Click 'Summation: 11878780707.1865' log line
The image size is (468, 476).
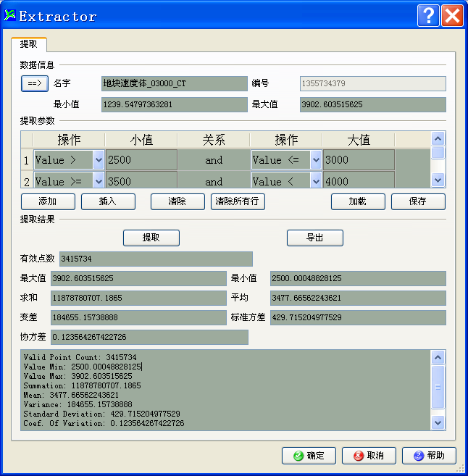(82, 385)
